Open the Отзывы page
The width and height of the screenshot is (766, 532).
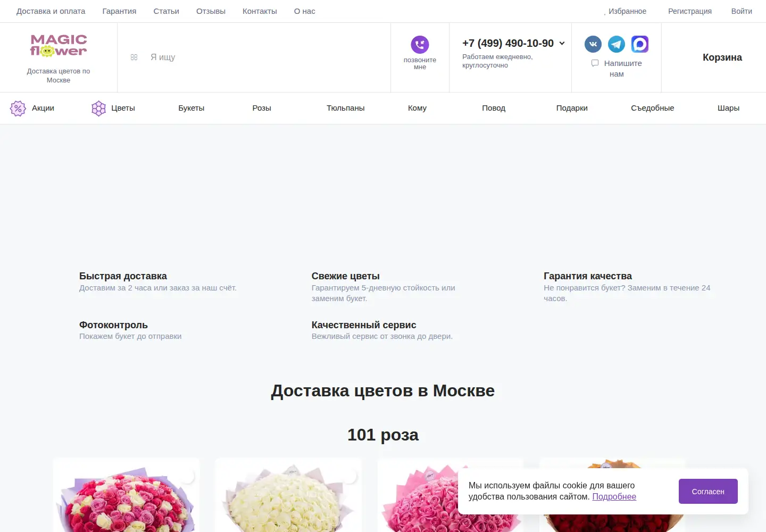pos(211,11)
